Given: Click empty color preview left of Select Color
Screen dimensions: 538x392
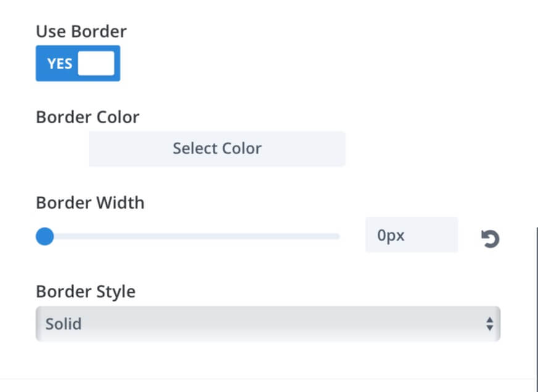Looking at the screenshot, I should tap(62, 149).
